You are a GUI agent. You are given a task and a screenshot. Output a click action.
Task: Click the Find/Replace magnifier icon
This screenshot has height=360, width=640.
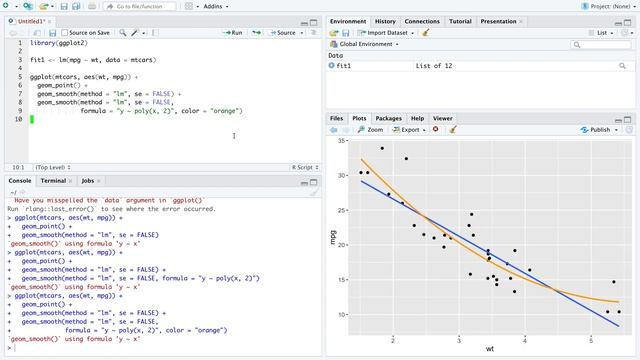point(122,33)
